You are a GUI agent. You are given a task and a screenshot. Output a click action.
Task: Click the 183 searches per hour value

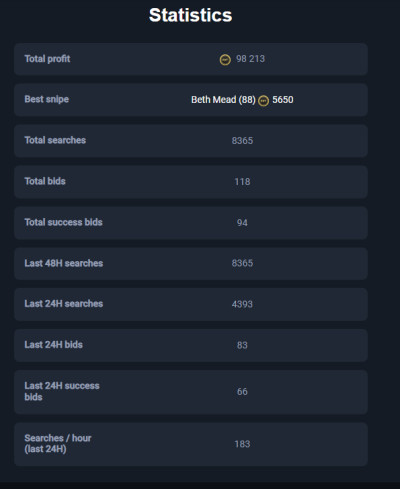(242, 444)
